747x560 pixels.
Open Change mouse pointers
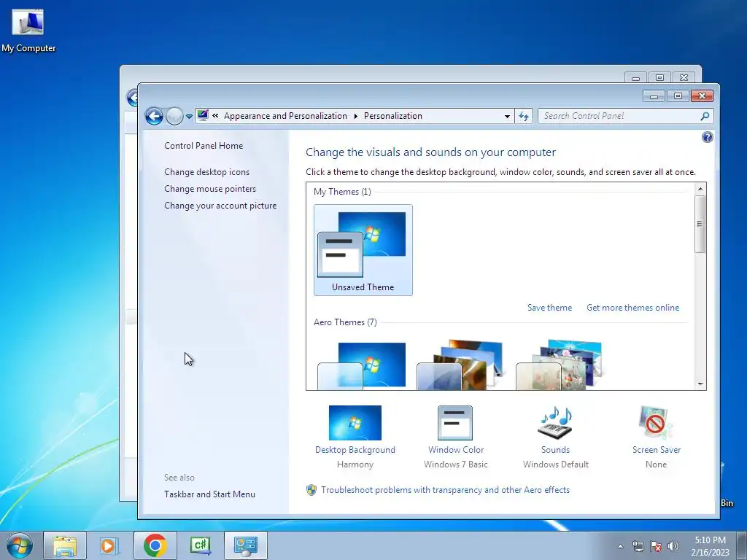coord(210,189)
